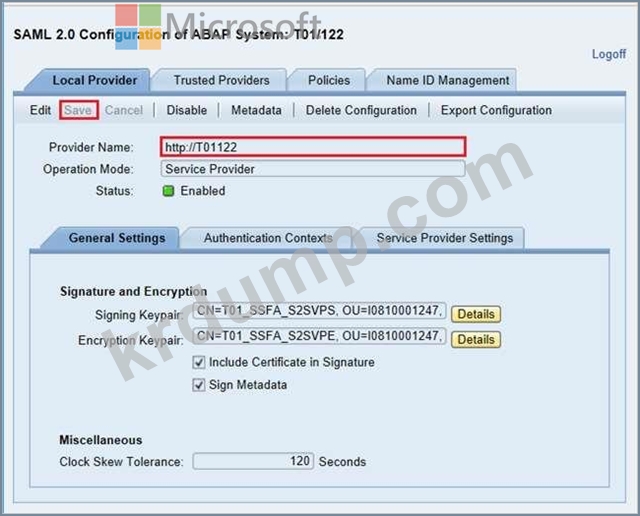This screenshot has width=640, height=516.
Task: Switch to the Trusted Providers tab
Action: pos(221,80)
